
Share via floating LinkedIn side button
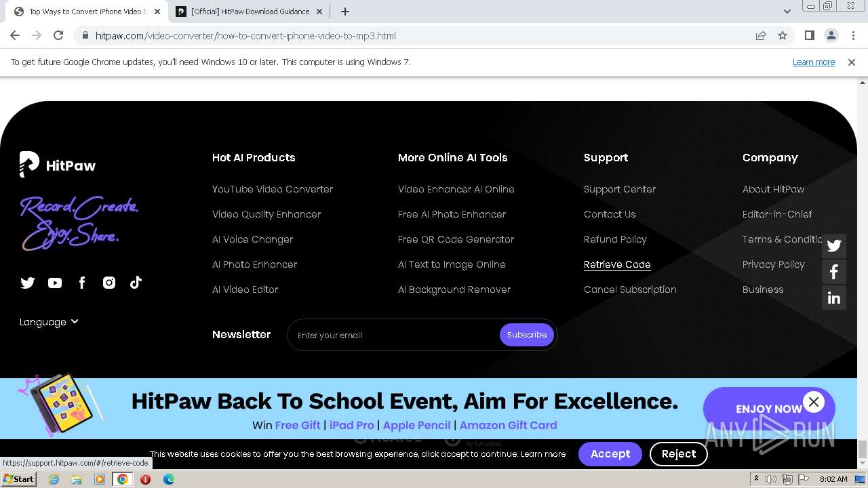tap(834, 298)
